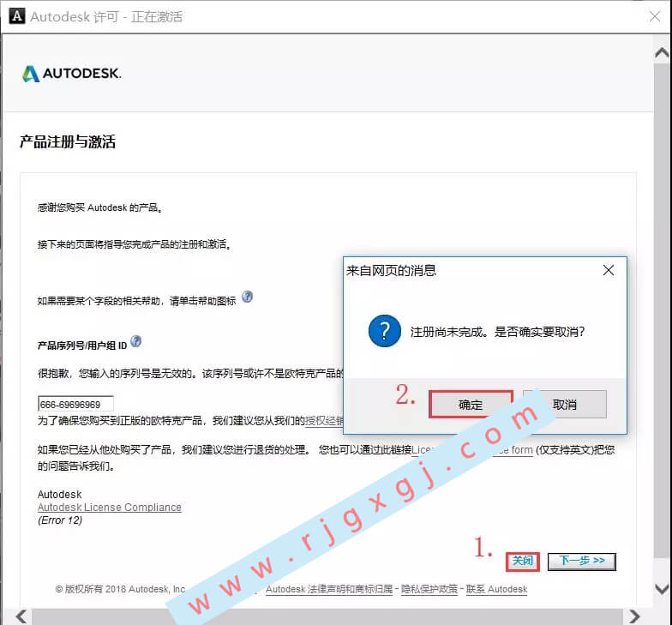Click the vertical scrollbar up arrow
The height and width of the screenshot is (625, 672).
[662, 53]
